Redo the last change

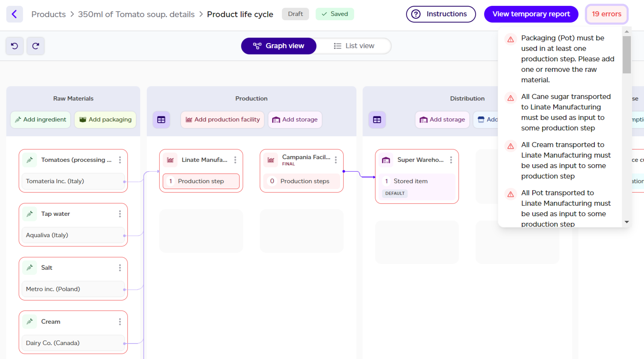36,46
